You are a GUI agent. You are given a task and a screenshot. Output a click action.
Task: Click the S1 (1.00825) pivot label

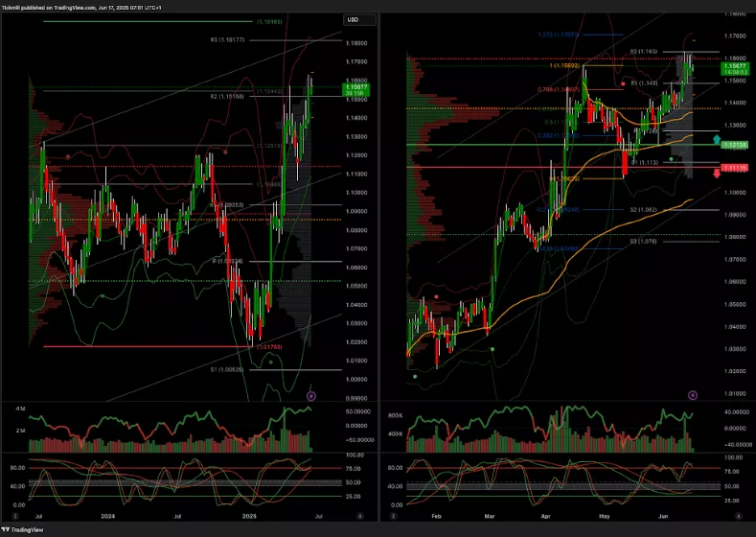click(228, 369)
